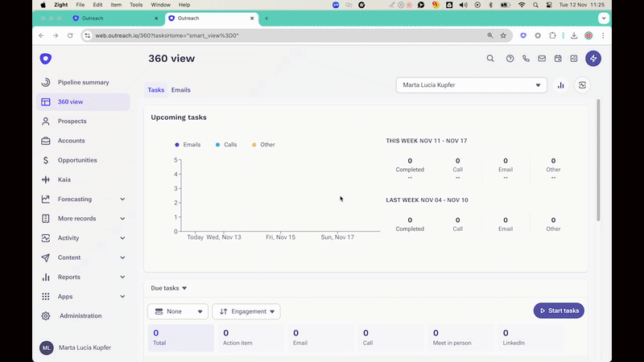
Task: Toggle Emails series in chart legend
Action: pos(188,145)
